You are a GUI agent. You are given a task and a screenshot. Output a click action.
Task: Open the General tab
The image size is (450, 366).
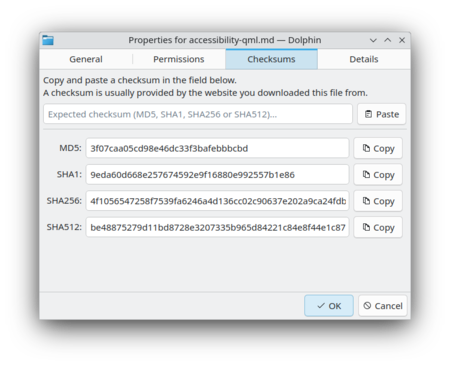click(86, 59)
